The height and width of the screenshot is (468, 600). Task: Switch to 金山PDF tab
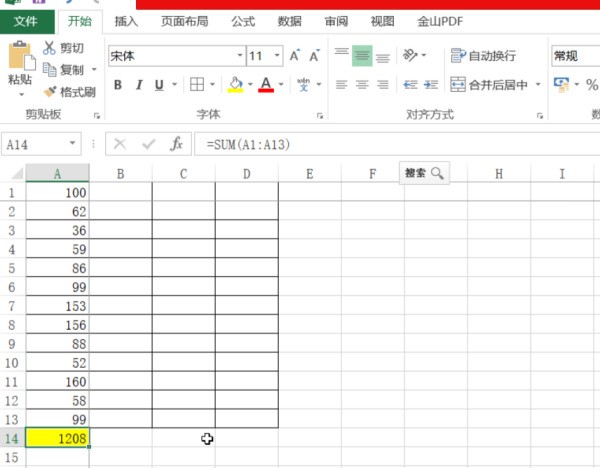tap(440, 21)
